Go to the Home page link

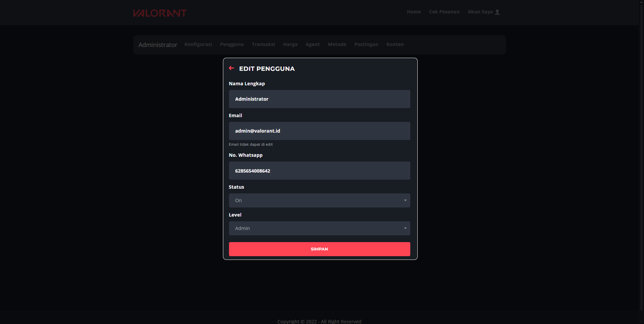click(414, 12)
